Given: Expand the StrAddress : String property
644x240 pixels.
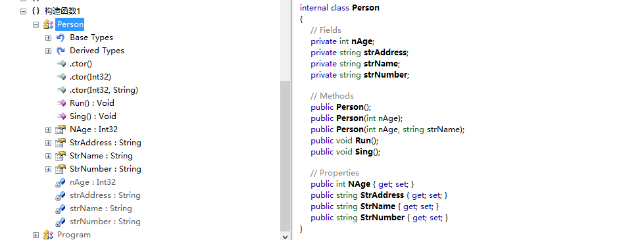Looking at the screenshot, I should point(49,143).
